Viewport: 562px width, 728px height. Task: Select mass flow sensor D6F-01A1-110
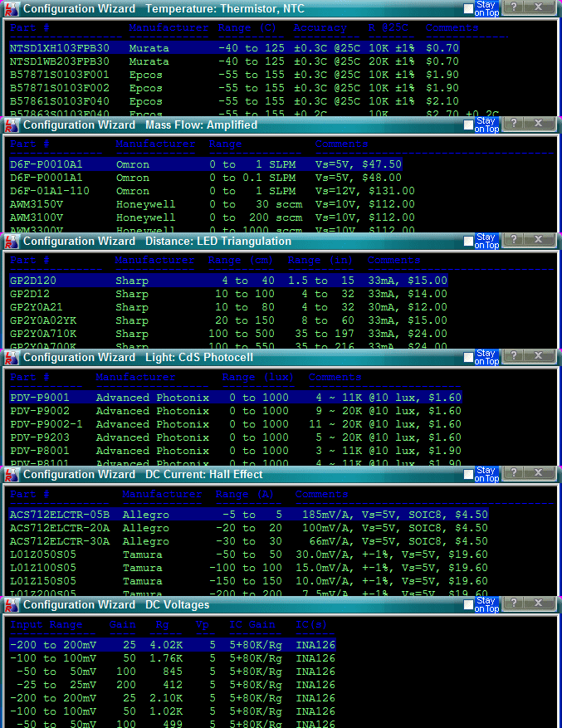click(x=213, y=191)
